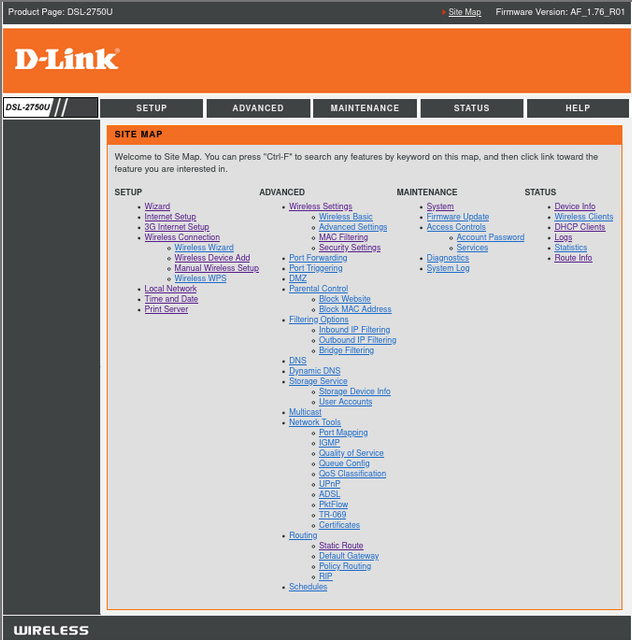
Task: Open Wireless Basic link
Action: point(346,217)
